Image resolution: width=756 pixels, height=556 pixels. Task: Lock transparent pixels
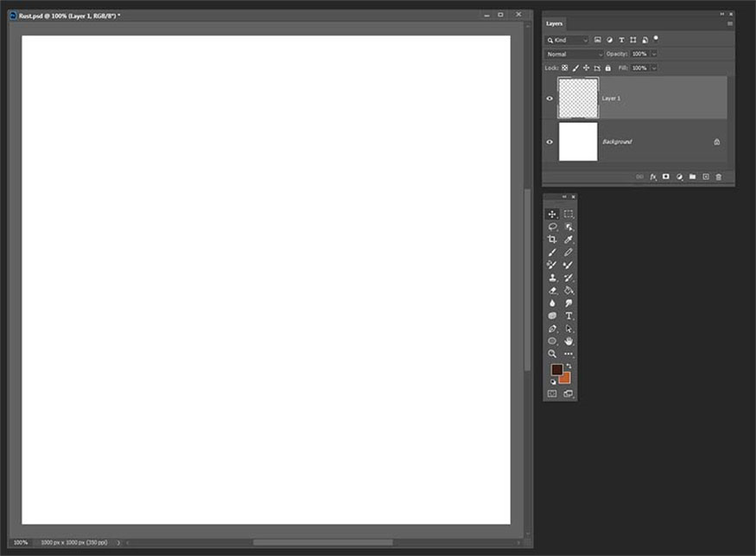point(564,68)
